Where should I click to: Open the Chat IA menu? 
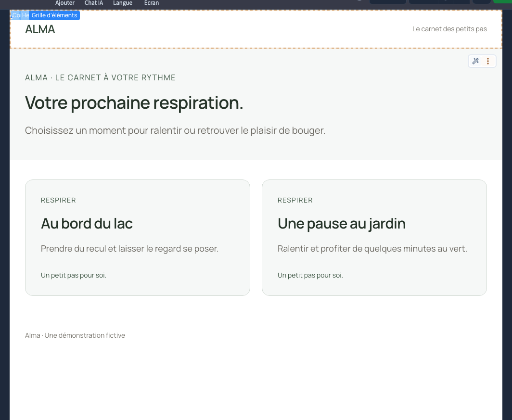point(94,3)
